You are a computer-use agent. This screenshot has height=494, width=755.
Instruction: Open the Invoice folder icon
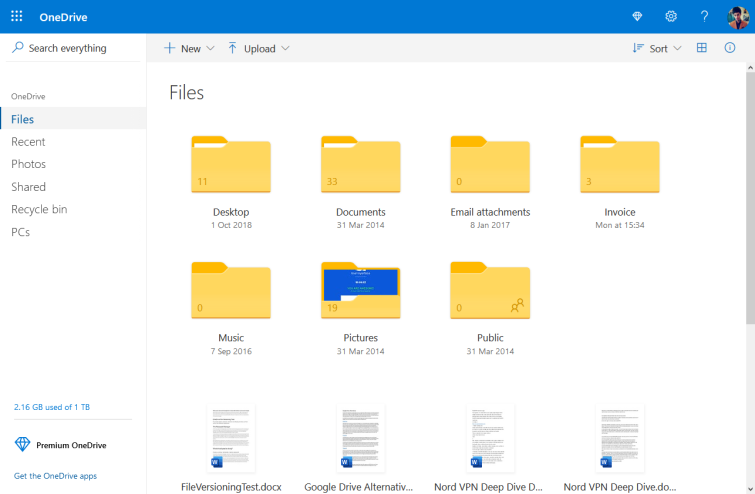(620, 164)
